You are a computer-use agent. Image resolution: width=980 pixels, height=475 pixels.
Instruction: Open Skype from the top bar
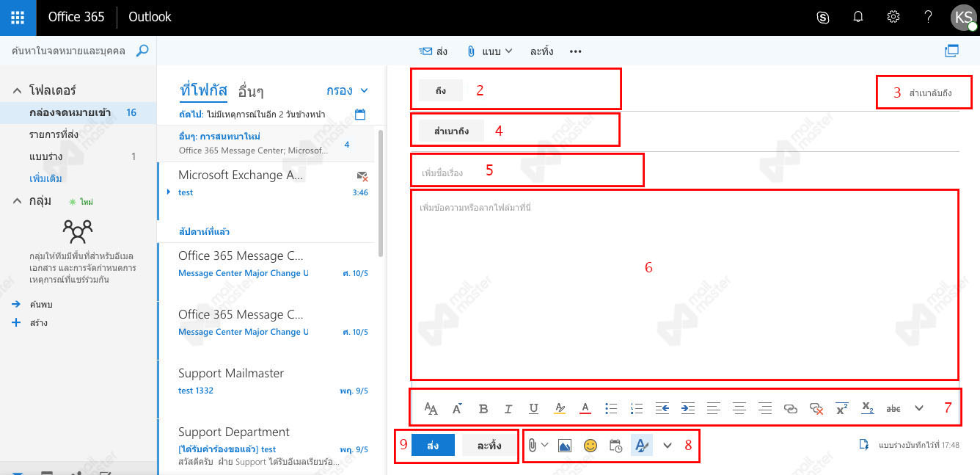(x=823, y=18)
